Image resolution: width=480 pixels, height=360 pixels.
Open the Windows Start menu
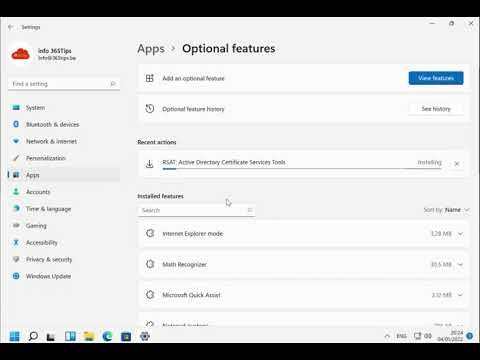coord(14,336)
